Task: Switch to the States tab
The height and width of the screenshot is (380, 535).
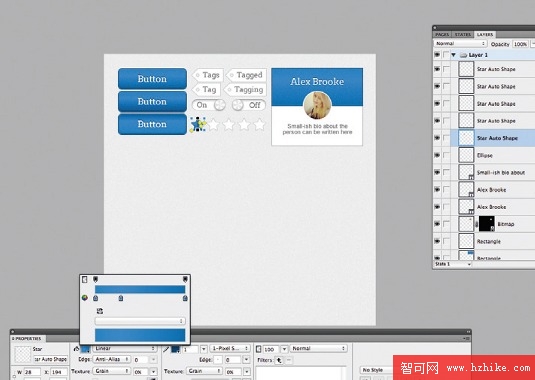Action: click(463, 34)
